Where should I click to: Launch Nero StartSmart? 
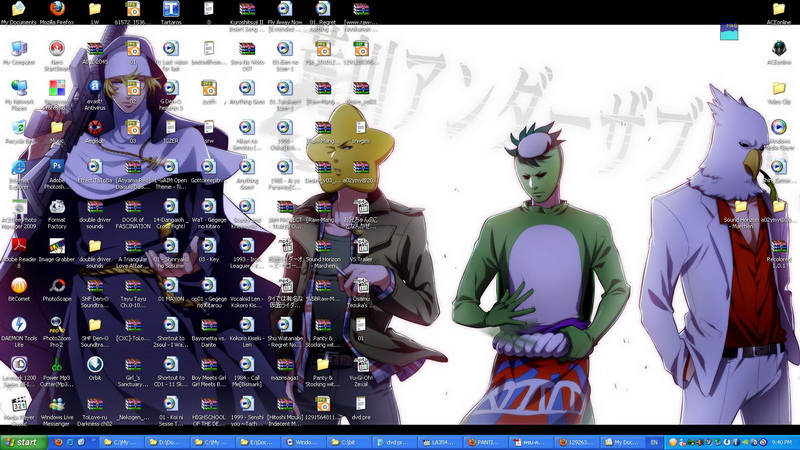57,56
